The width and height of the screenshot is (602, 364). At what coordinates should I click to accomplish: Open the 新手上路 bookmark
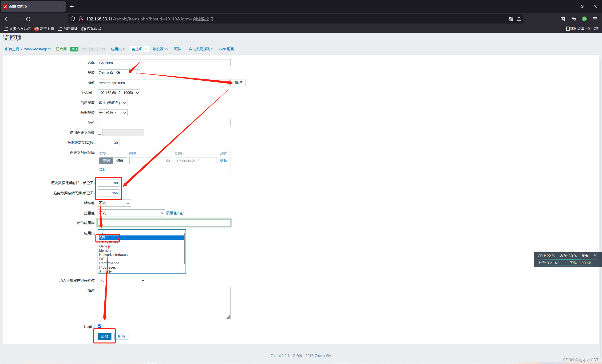coord(44,29)
